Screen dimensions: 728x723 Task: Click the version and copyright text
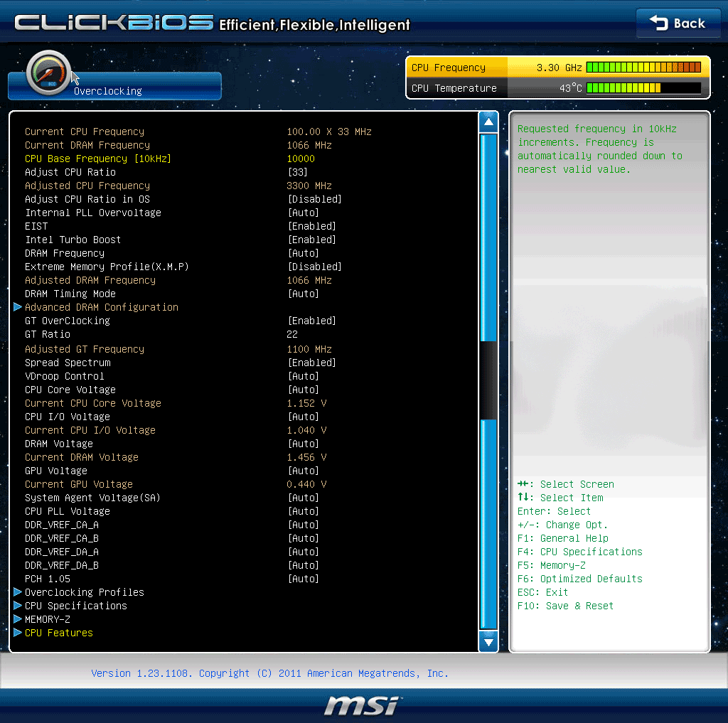click(x=269, y=673)
